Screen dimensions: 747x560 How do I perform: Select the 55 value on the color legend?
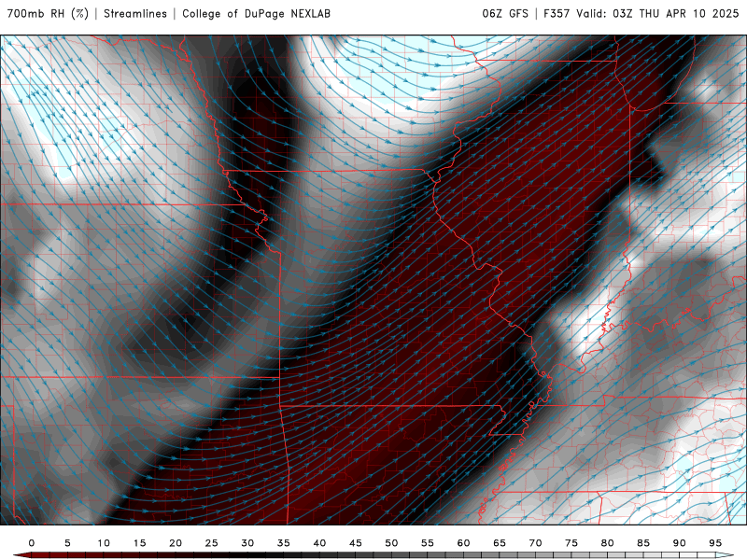[x=428, y=543]
